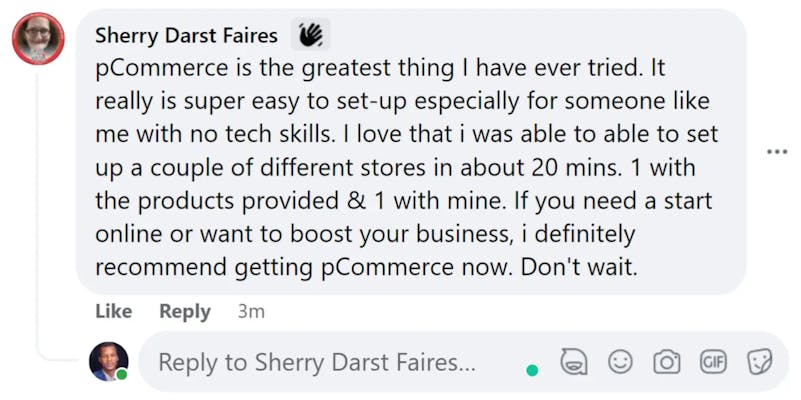Attach a photo with the camera icon
Viewport: 801px width, 400px height.
667,362
